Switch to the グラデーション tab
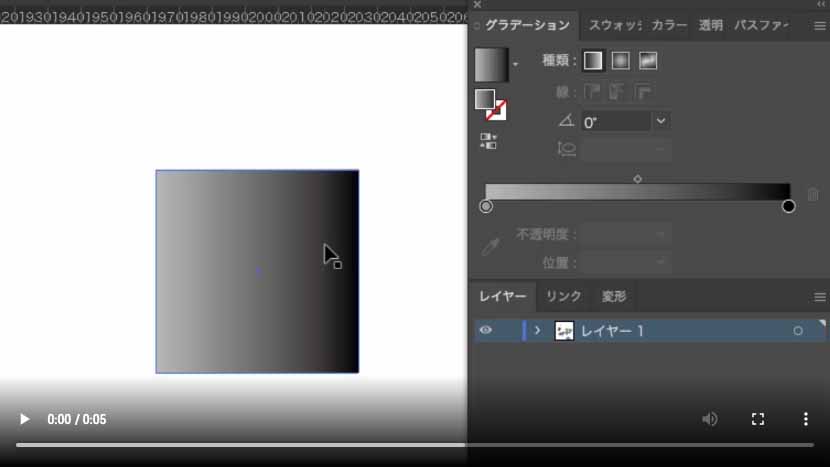830x467 pixels. (x=527, y=25)
